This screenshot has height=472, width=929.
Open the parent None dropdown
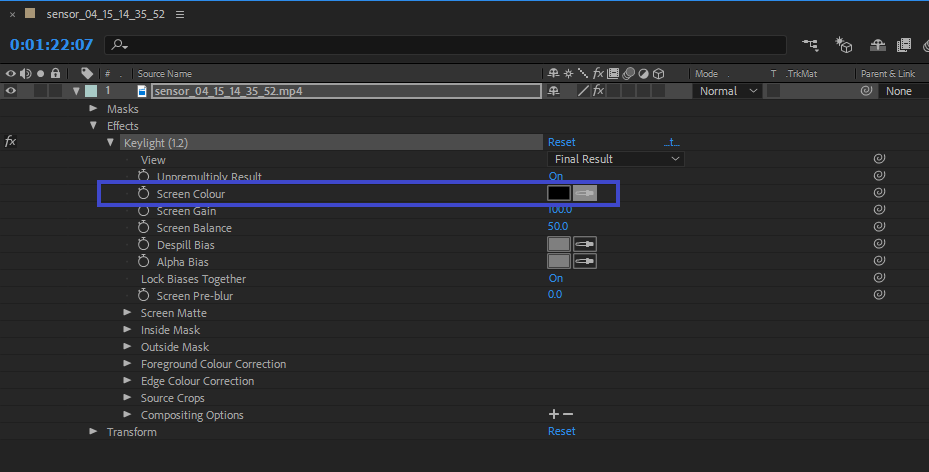coord(902,91)
